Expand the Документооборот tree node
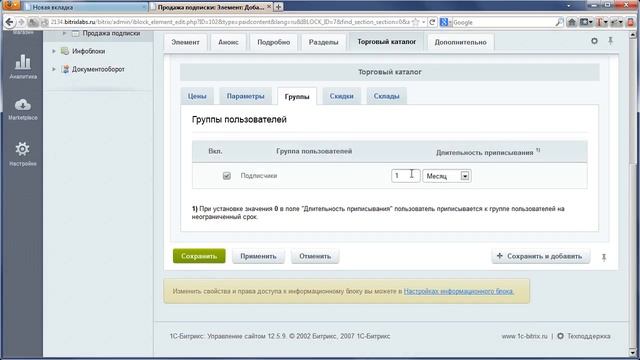 (53, 69)
